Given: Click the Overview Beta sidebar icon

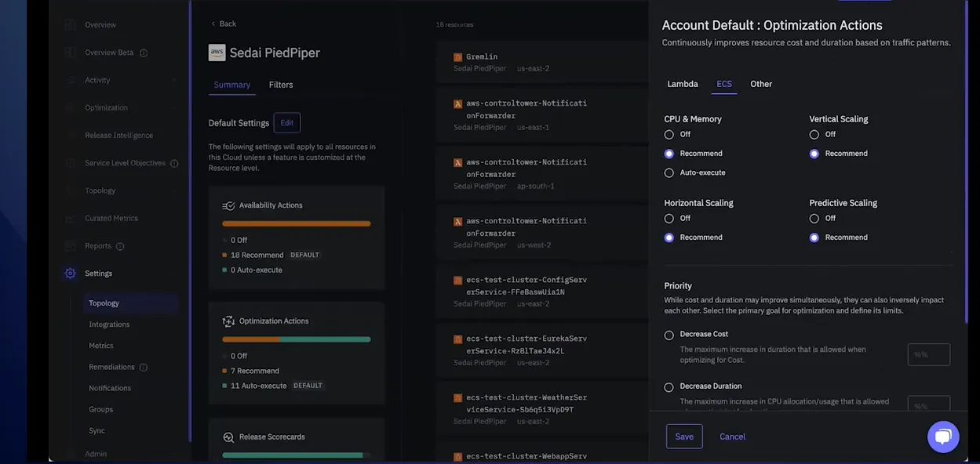Looking at the screenshot, I should point(71,53).
